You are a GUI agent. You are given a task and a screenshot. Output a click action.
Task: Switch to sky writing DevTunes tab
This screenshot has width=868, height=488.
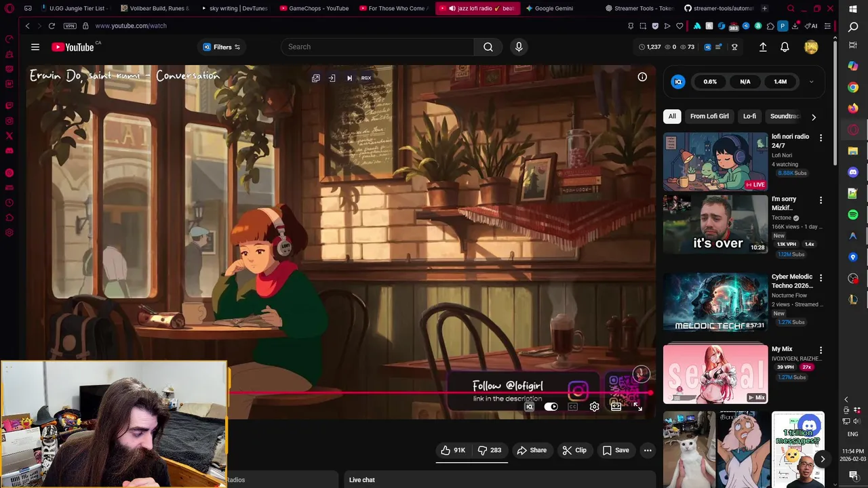(x=235, y=8)
